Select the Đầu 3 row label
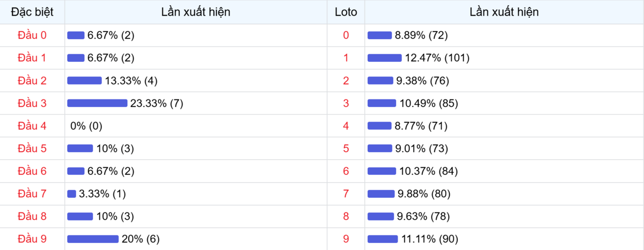 click(x=32, y=103)
